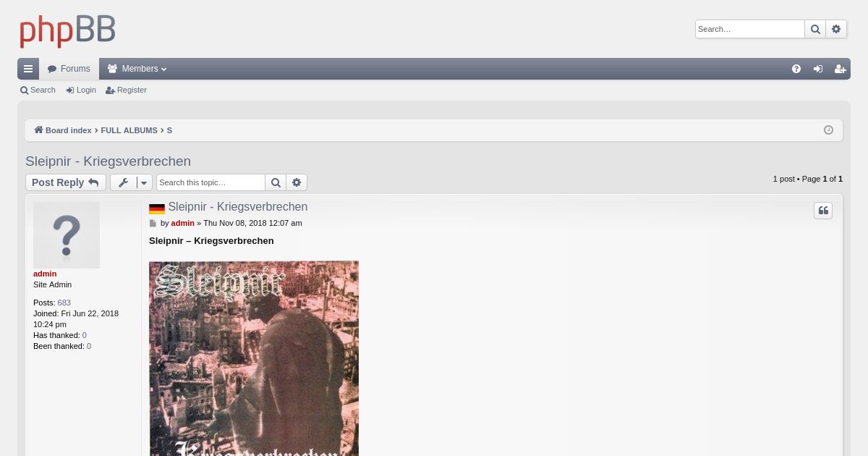Click the Joined Fri Jun 22, 2018 text
The image size is (868, 456).
[76, 319]
